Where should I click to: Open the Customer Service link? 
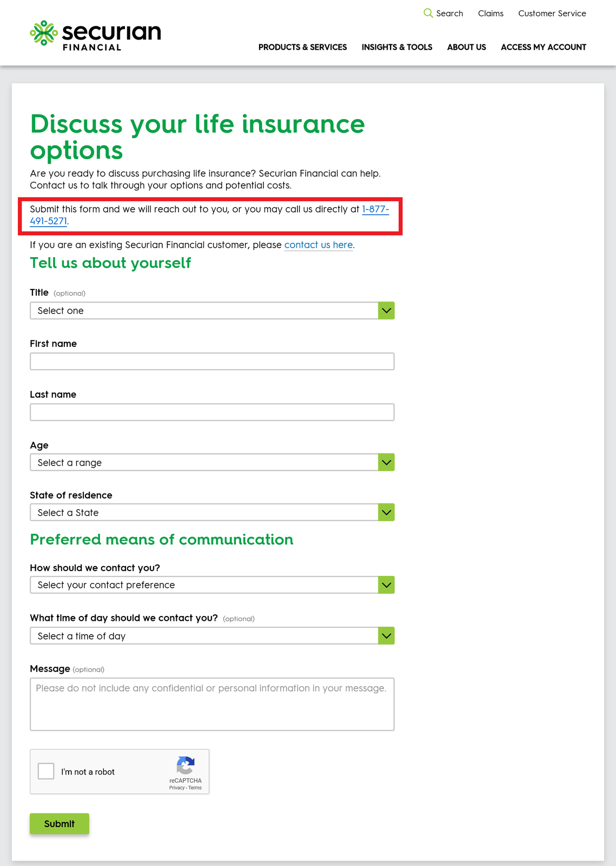pyautogui.click(x=552, y=14)
